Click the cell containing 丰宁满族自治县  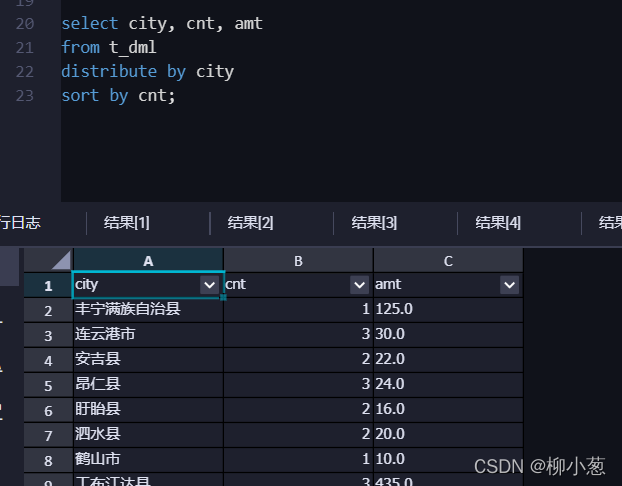(148, 310)
